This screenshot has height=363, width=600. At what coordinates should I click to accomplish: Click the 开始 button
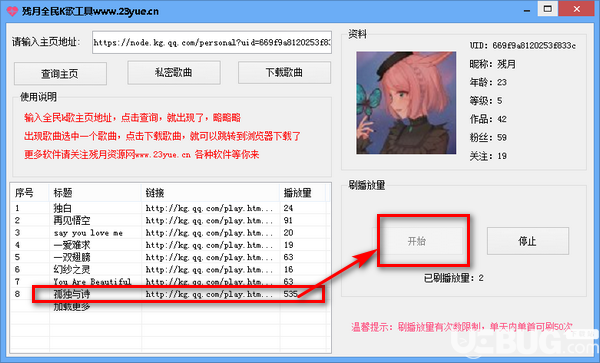pos(417,241)
